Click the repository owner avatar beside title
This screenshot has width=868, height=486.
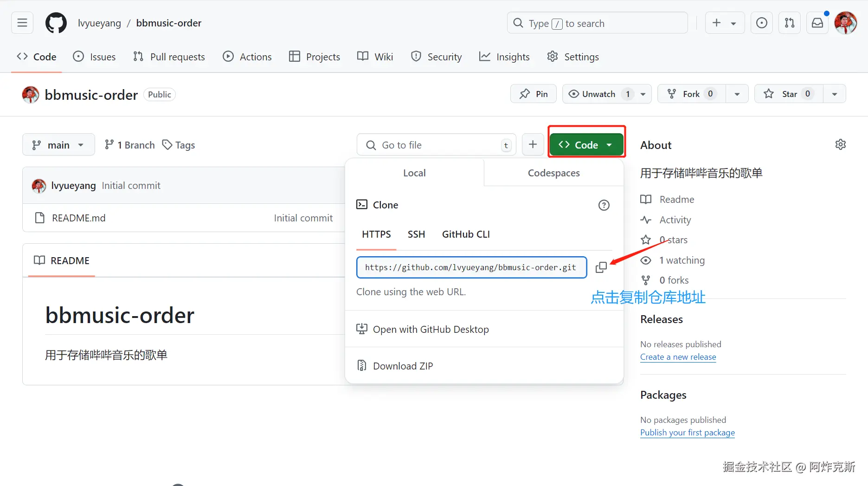tap(31, 95)
